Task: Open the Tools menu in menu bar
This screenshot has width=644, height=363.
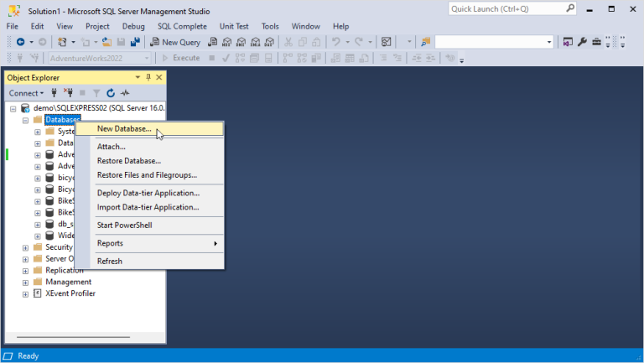Action: coord(270,26)
